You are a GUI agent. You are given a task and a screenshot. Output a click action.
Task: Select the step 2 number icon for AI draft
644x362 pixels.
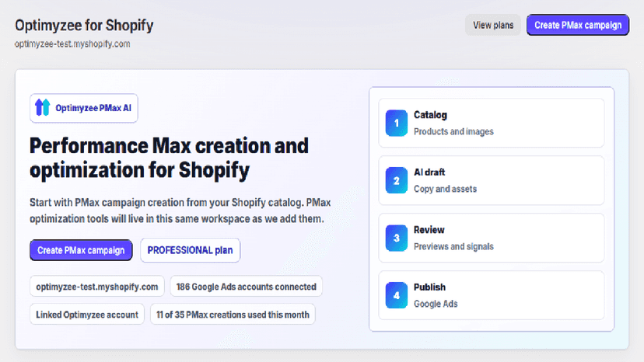pyautogui.click(x=397, y=180)
